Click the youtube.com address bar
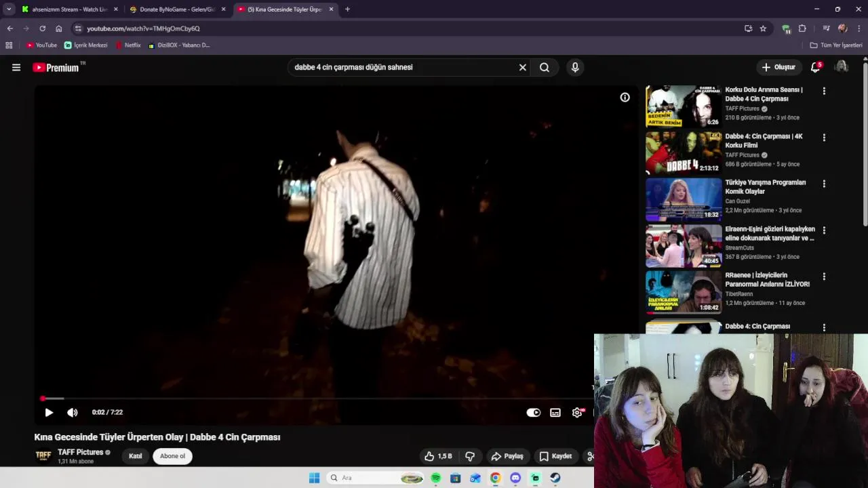This screenshot has height=488, width=868. [407, 28]
